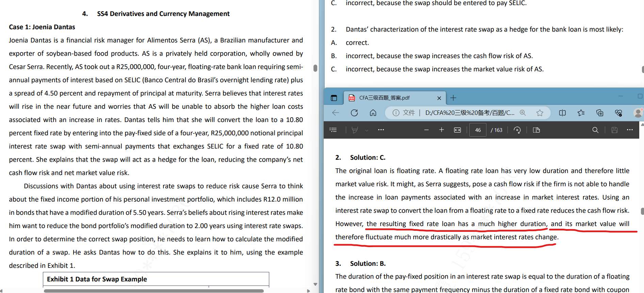Toggle PDF page view layout
644x293 pixels.
[x=536, y=130]
